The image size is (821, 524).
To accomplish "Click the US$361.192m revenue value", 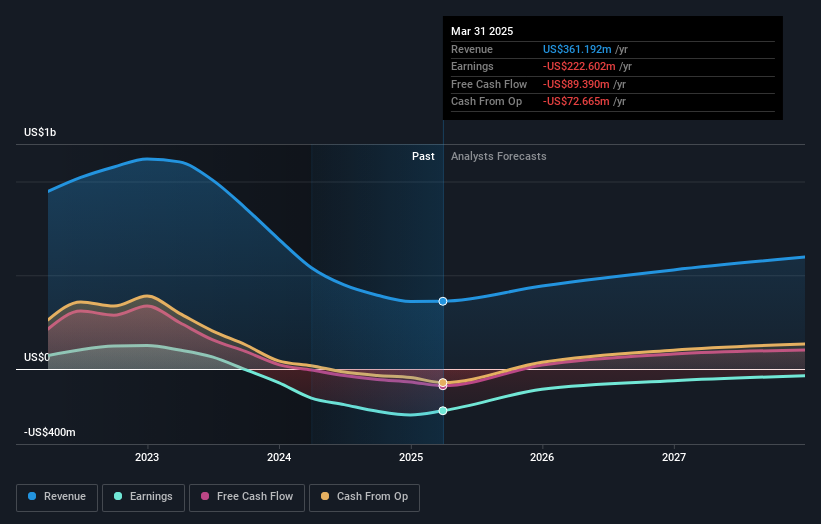I will tap(577, 49).
